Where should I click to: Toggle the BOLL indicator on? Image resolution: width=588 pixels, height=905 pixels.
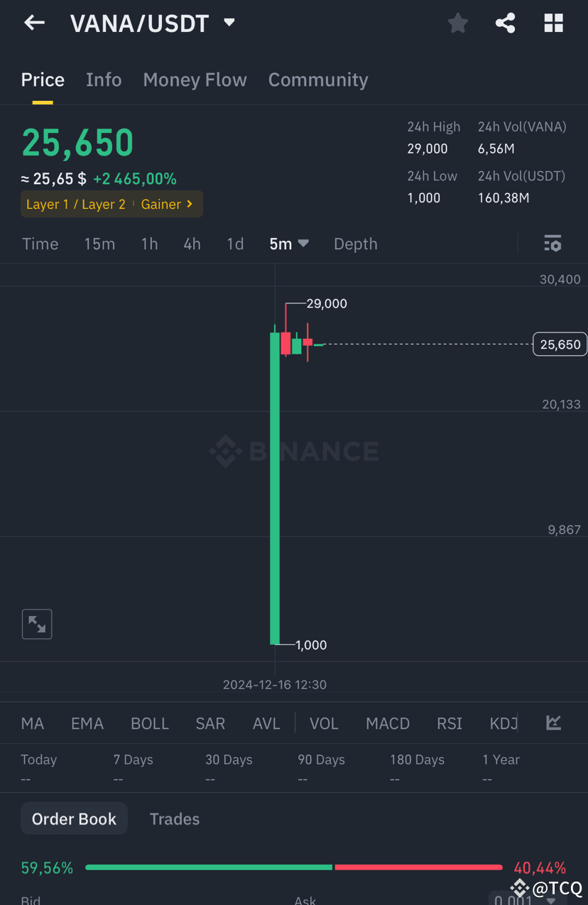pyautogui.click(x=150, y=722)
